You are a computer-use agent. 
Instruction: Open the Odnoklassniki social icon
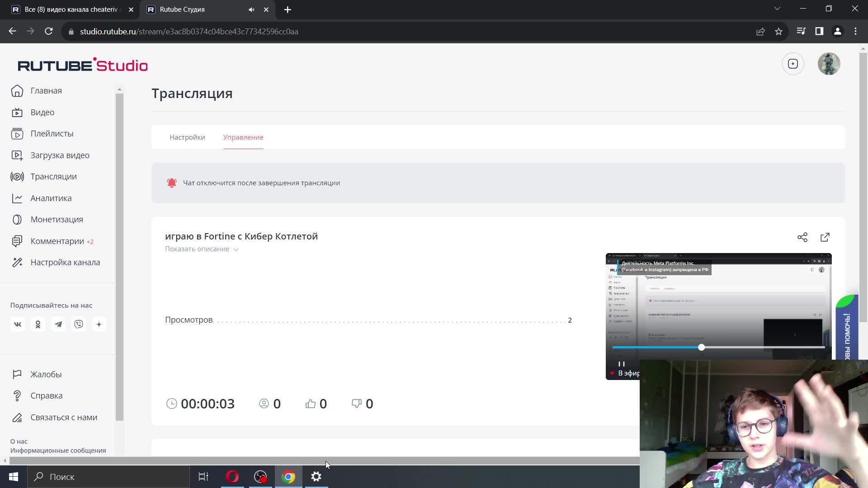coord(38,324)
